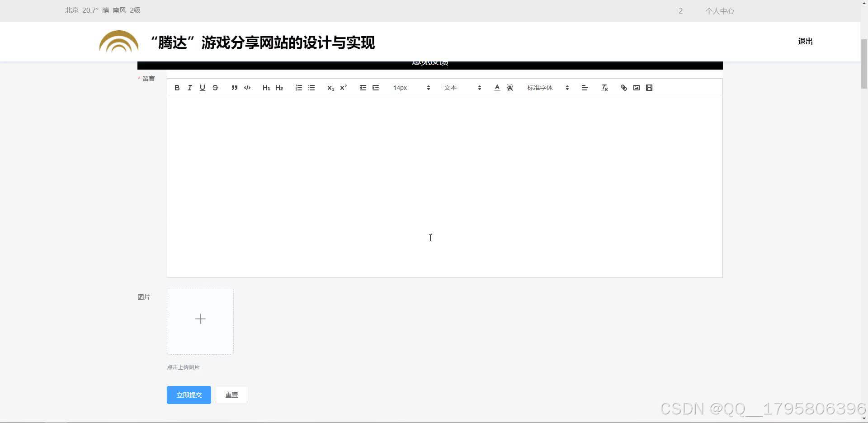Apply superscript formatting
868x423 pixels.
coord(343,88)
